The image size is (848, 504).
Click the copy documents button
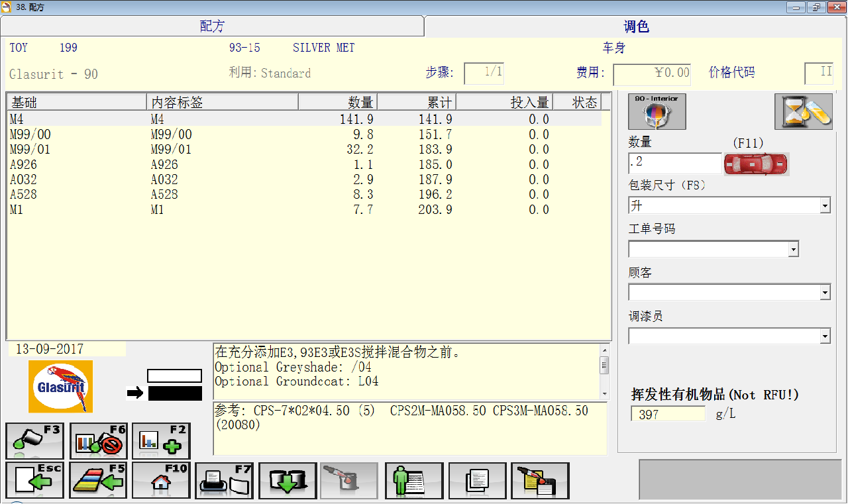(477, 480)
